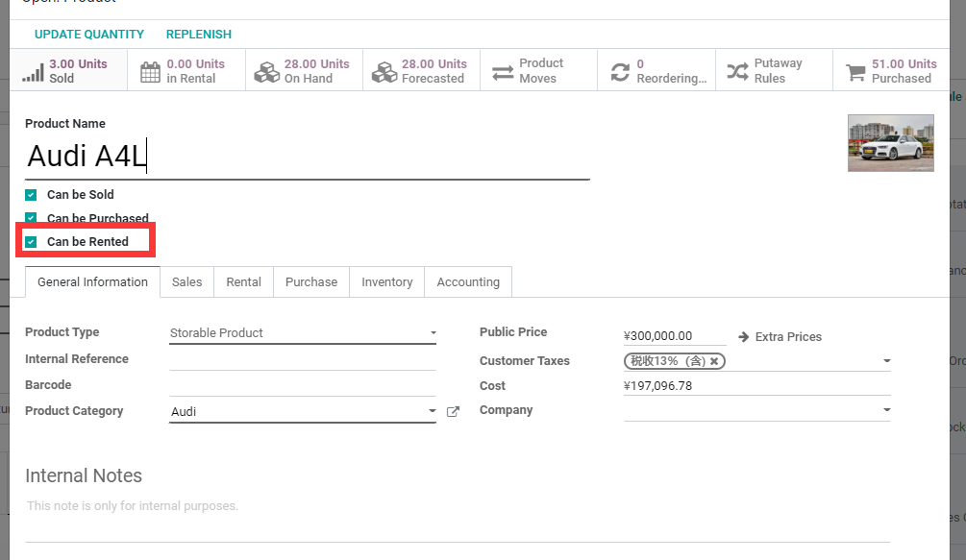Open Reordering rules refresh icon stat

tap(656, 71)
